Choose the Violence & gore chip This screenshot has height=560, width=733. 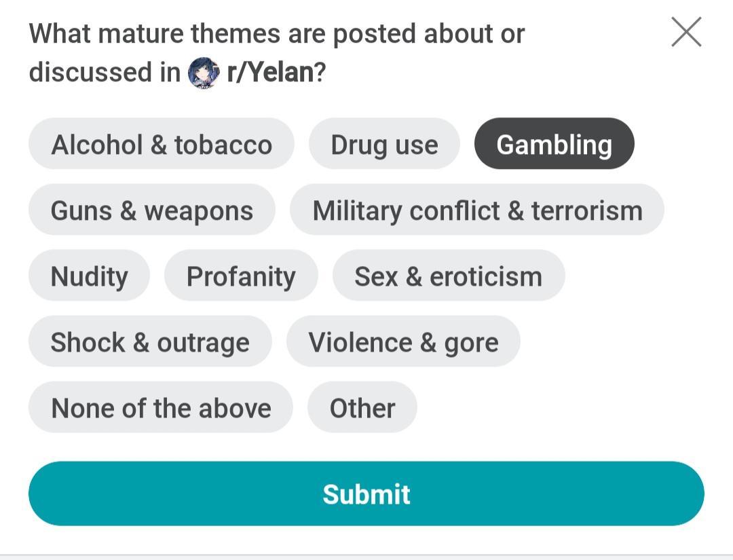coord(403,342)
